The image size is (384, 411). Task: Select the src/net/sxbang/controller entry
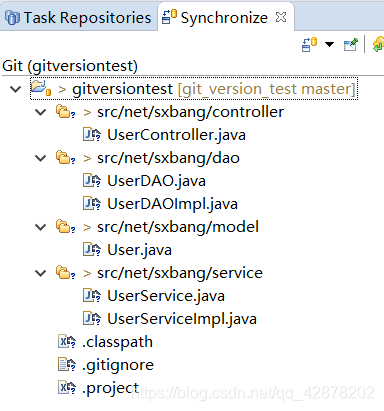coord(190,112)
